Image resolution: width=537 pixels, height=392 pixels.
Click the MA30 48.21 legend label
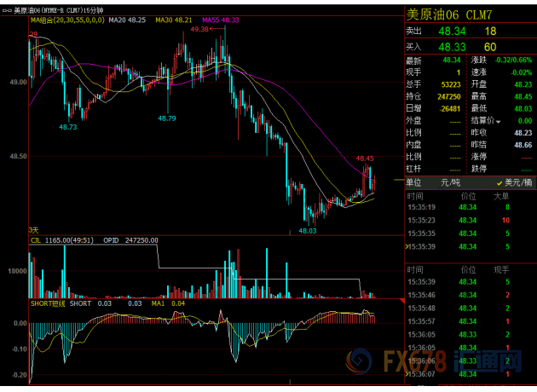(174, 19)
